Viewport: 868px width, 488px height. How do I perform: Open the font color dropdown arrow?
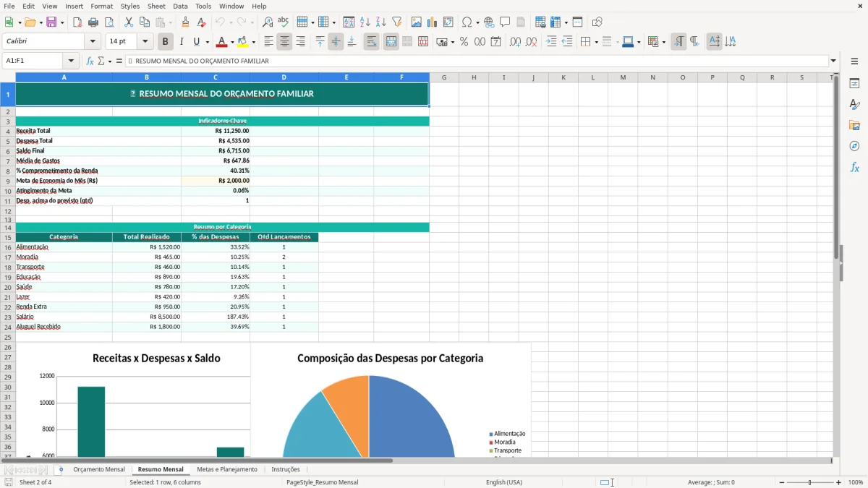click(x=232, y=42)
